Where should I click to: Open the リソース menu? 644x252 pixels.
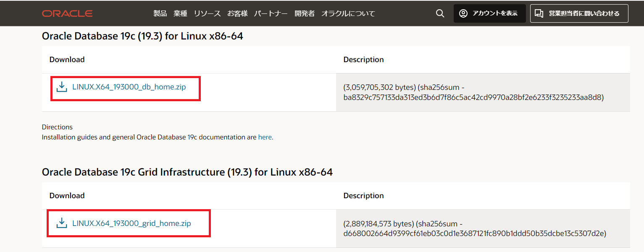point(207,13)
